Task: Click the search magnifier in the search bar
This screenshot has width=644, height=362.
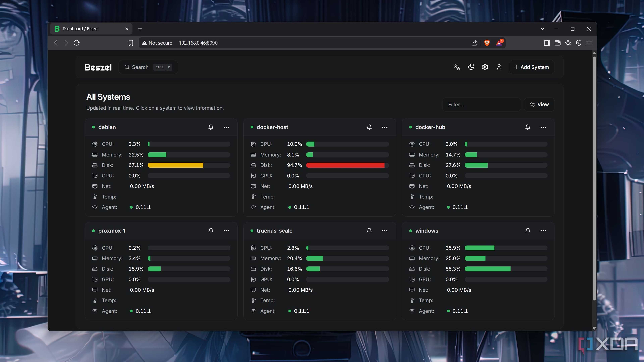Action: (127, 67)
